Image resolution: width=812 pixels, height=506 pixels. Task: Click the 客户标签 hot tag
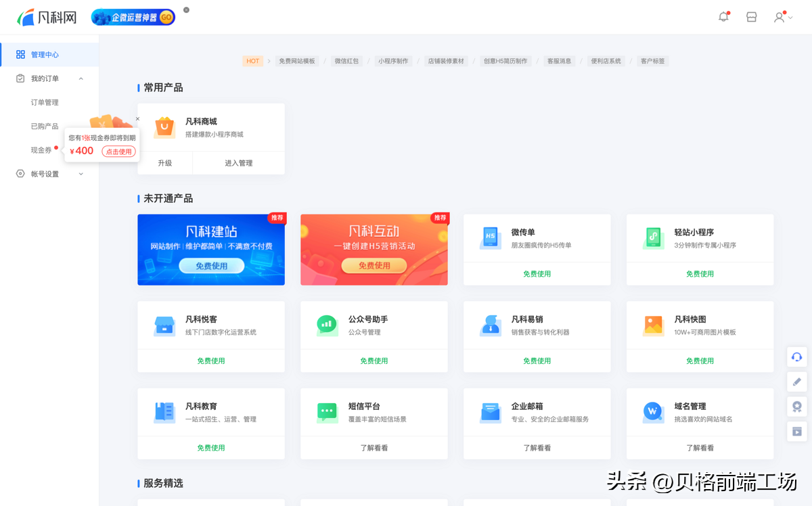coord(652,61)
